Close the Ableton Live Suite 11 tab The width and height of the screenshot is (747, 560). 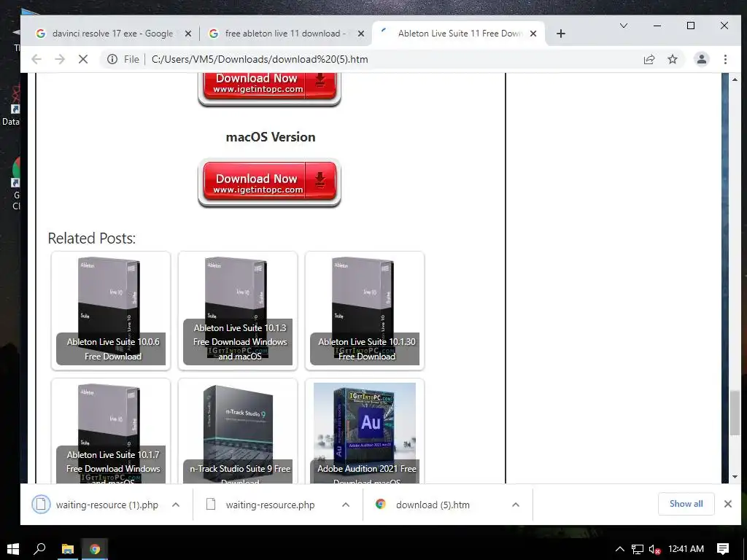pos(533,34)
